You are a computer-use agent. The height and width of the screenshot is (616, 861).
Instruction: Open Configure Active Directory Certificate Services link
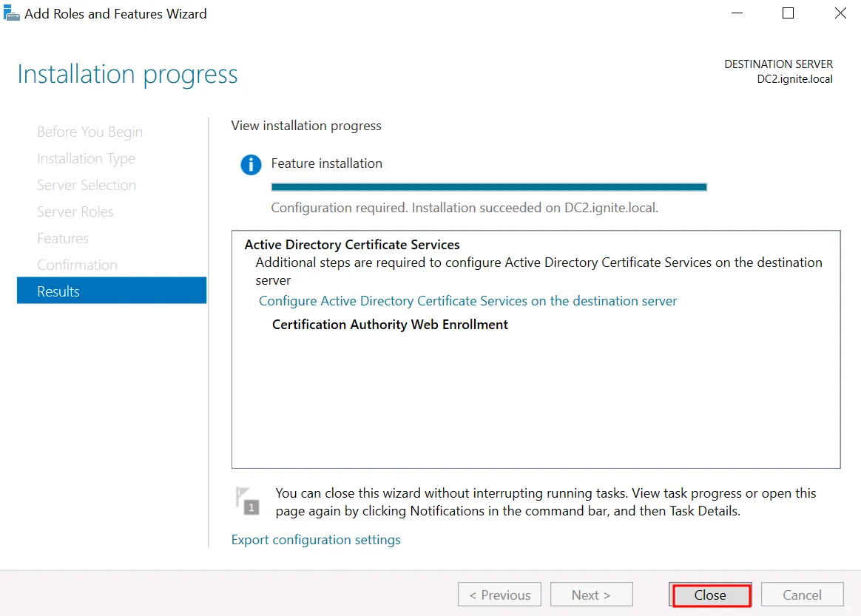(467, 301)
